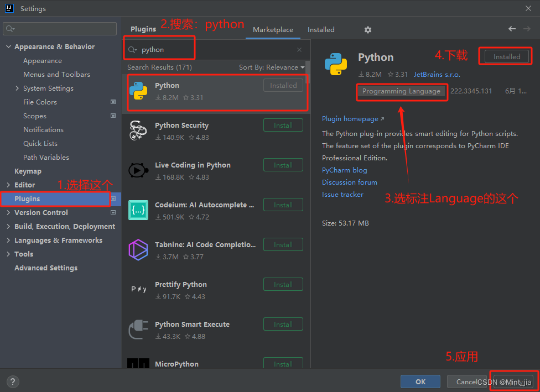Select the Codeium plugin icon

(138, 210)
